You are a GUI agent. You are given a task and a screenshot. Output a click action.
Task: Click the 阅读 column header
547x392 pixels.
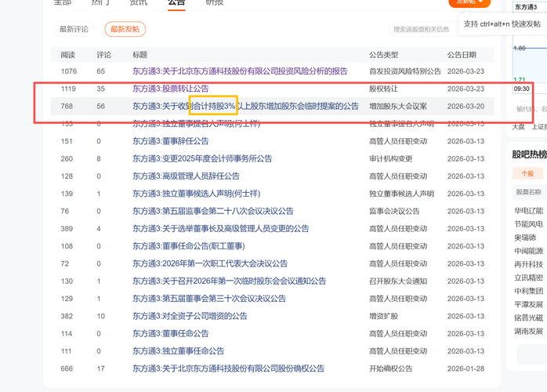pyautogui.click(x=67, y=55)
